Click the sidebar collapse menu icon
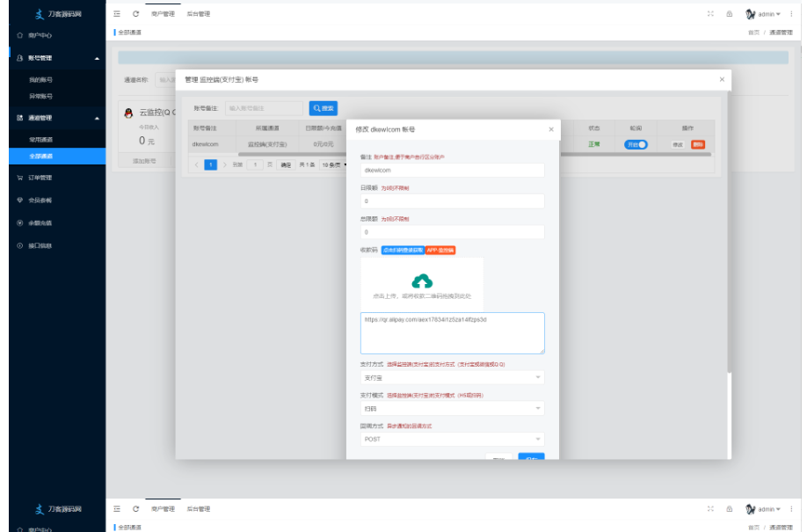 pyautogui.click(x=118, y=14)
